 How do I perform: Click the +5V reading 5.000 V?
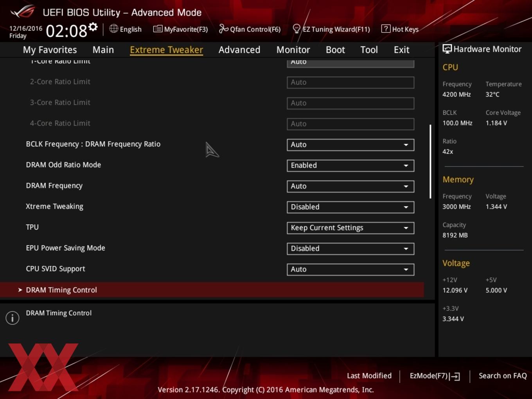496,290
